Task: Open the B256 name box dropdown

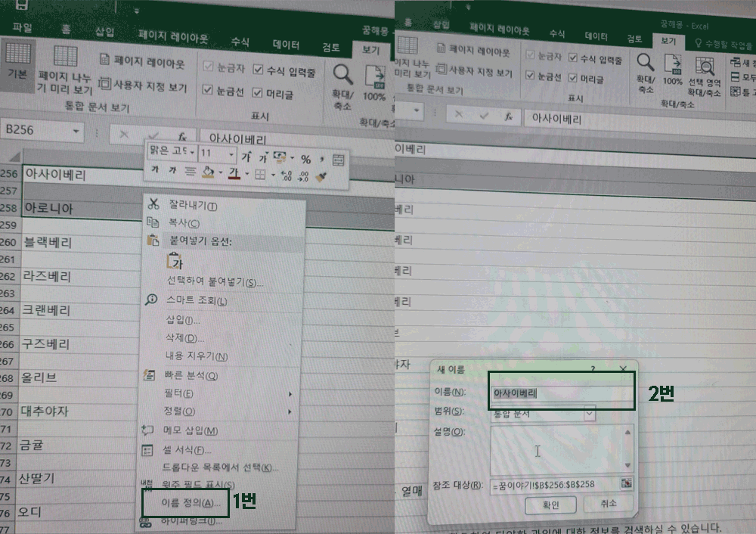Action: [76, 131]
